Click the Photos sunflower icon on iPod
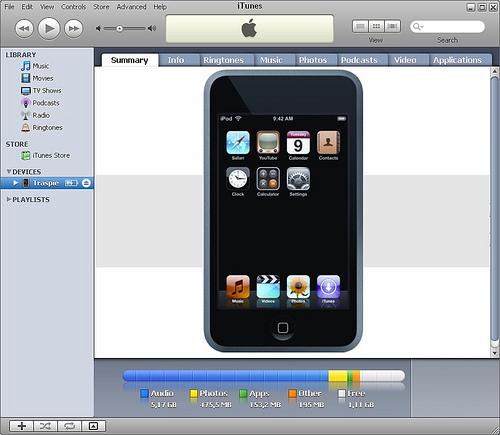 coord(298,287)
